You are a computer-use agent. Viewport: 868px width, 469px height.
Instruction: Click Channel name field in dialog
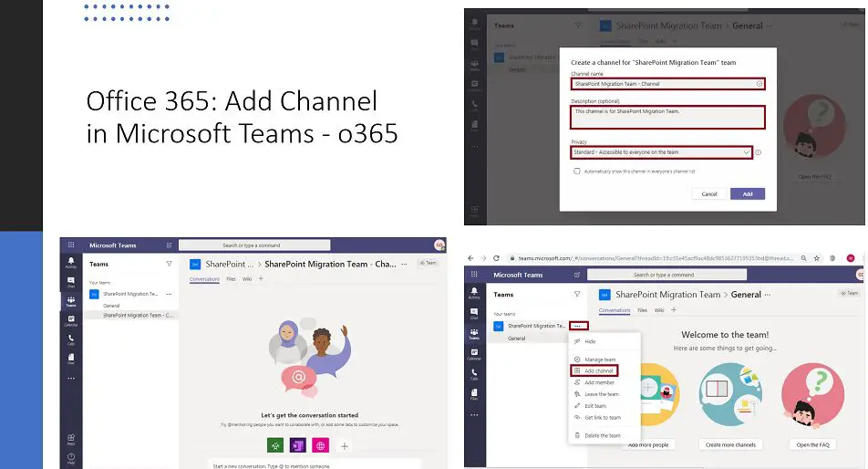click(667, 84)
